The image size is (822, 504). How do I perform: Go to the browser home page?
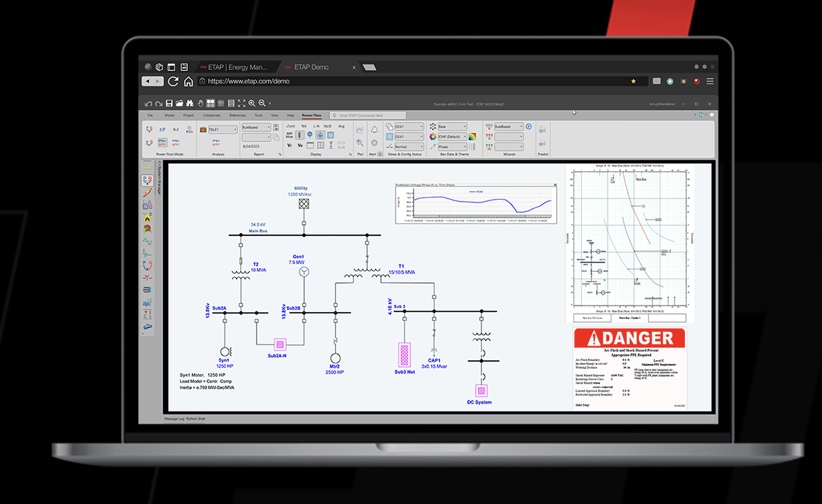(x=188, y=82)
